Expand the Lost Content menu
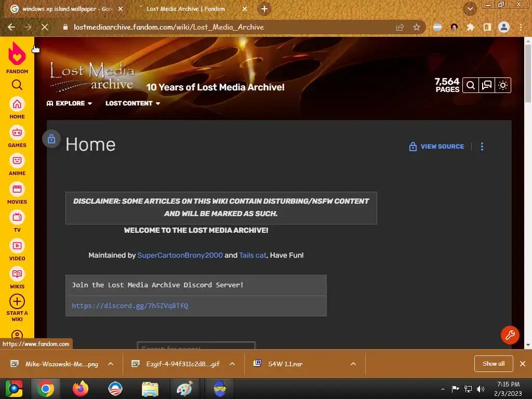The image size is (532, 399). pyautogui.click(x=132, y=103)
